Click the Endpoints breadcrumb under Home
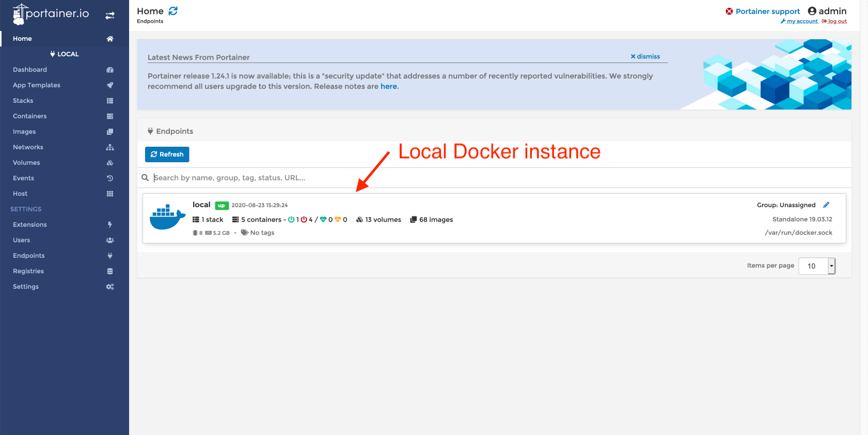This screenshot has width=868, height=435. tap(150, 21)
